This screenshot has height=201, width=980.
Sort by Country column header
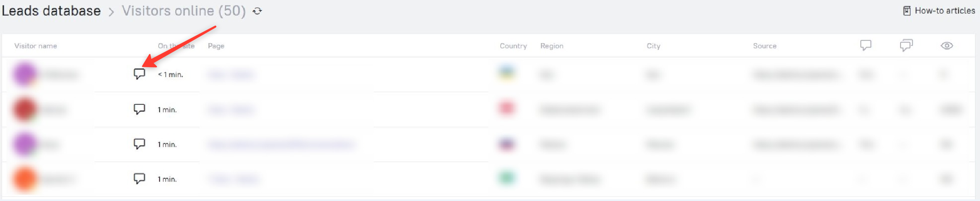(513, 46)
